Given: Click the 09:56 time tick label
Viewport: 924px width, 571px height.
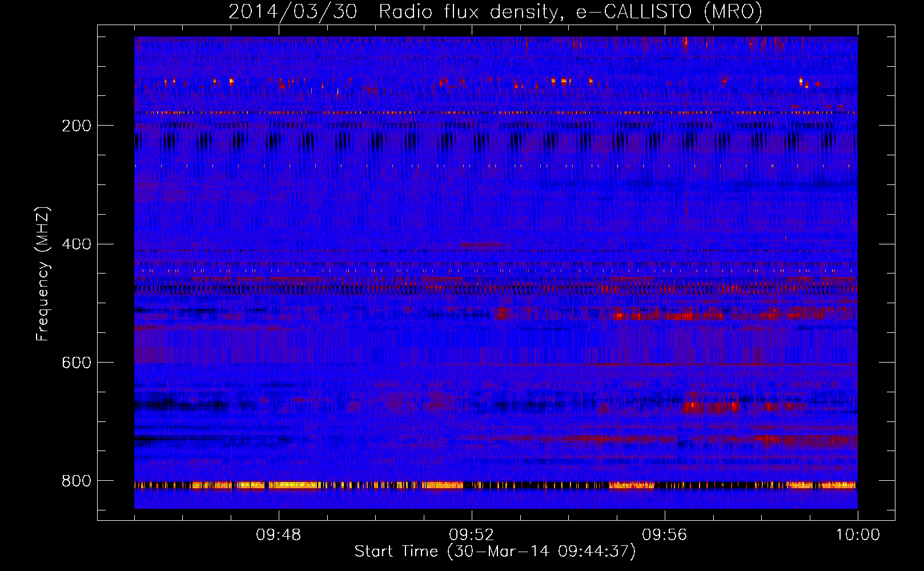Looking at the screenshot, I should pyautogui.click(x=665, y=535).
